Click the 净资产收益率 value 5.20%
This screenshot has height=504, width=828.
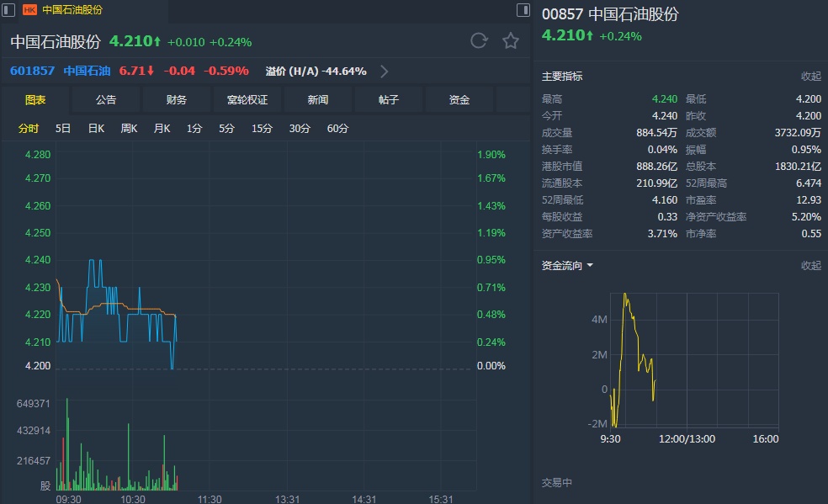806,217
